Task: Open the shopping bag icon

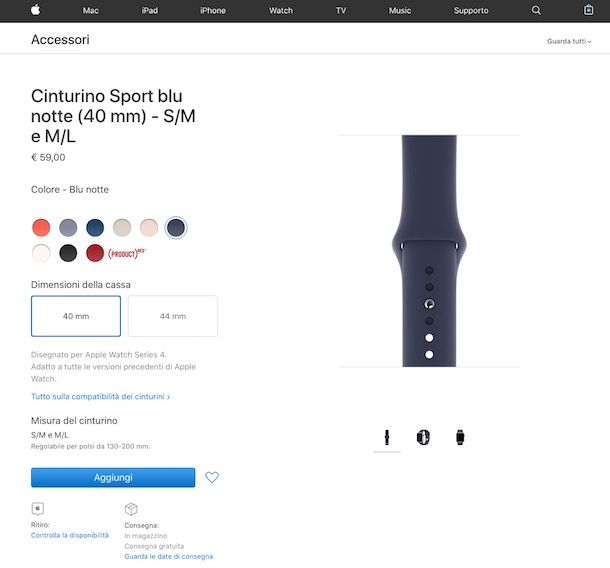Action: (588, 10)
